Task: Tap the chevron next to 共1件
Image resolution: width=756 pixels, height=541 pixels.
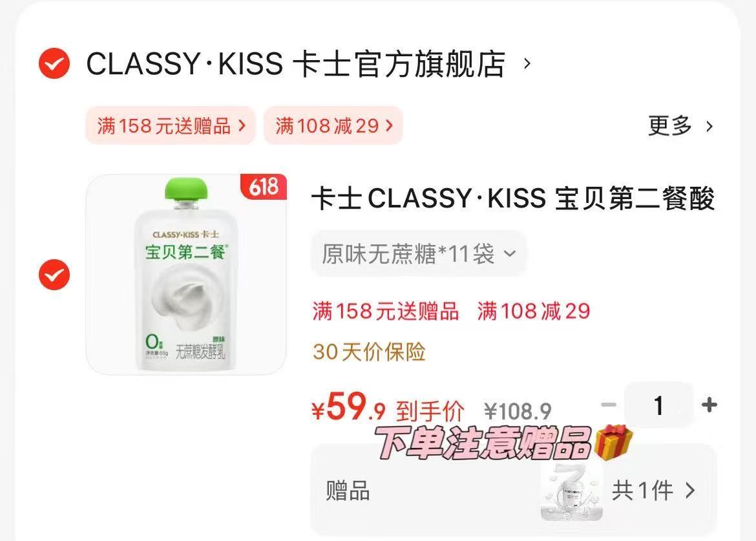Action: (691, 491)
